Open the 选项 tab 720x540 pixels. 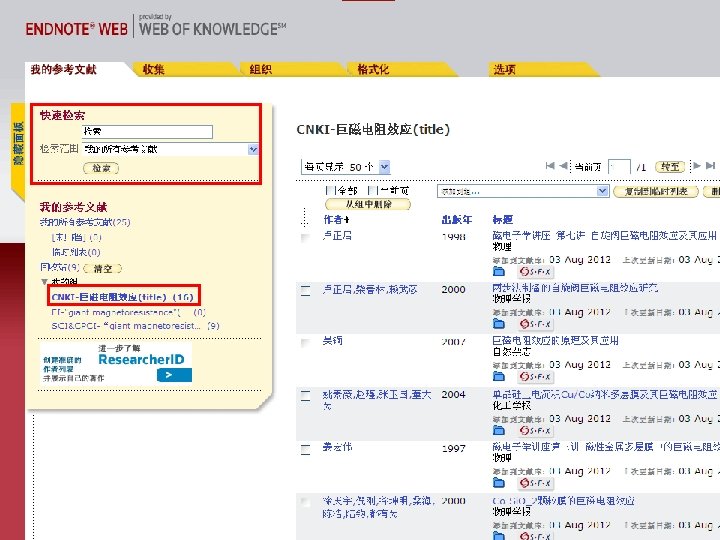pos(505,70)
